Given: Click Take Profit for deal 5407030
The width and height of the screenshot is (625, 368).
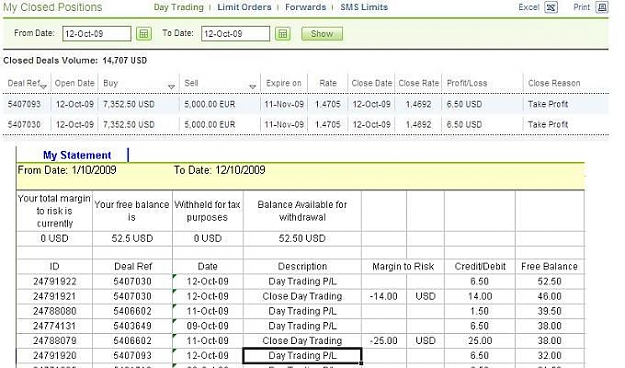Looking at the screenshot, I should click(548, 125).
